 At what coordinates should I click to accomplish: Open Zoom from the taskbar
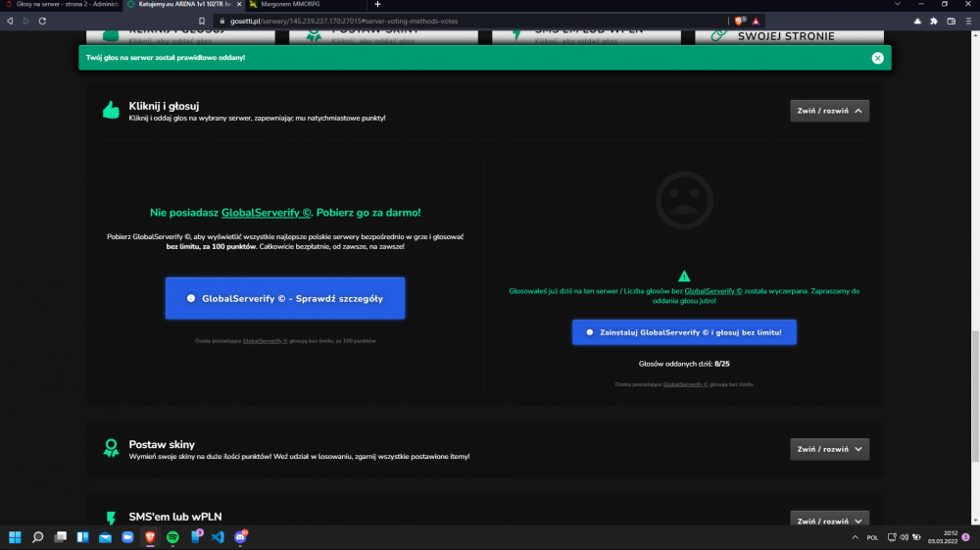coord(127,537)
